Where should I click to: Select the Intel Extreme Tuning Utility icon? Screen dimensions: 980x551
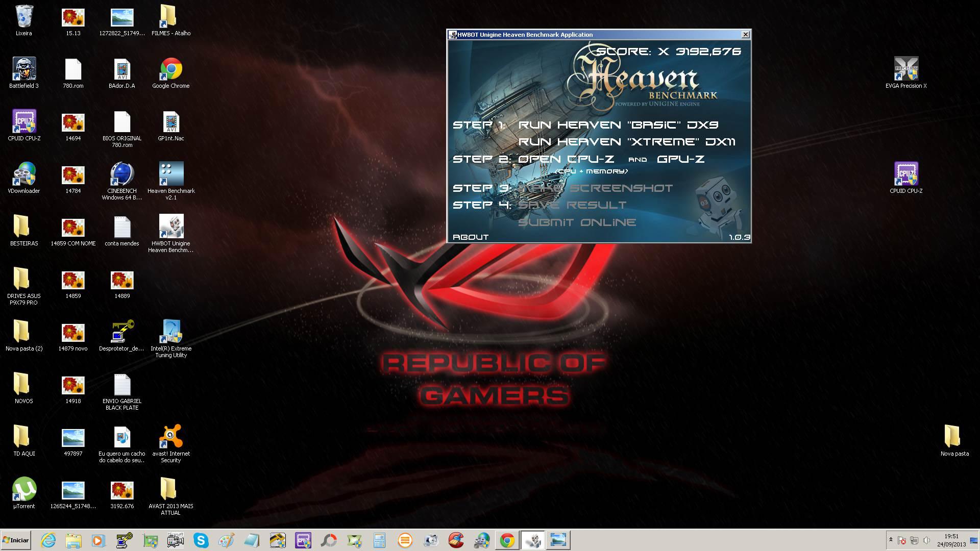click(x=171, y=339)
